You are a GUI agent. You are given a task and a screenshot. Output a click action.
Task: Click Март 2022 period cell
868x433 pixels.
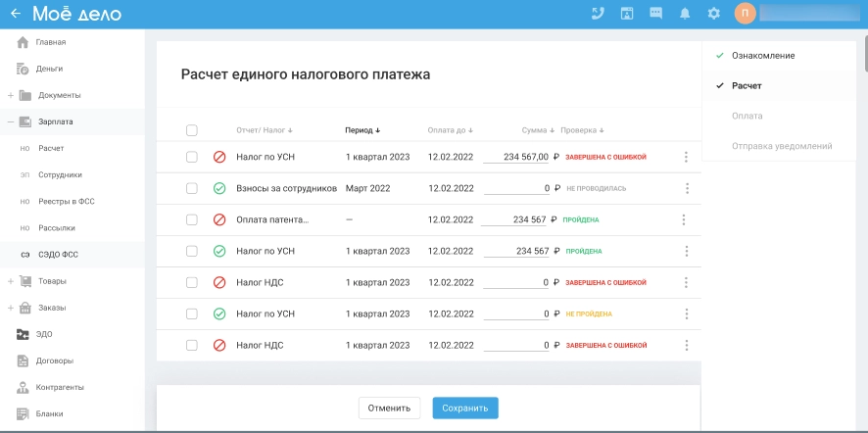[367, 189]
